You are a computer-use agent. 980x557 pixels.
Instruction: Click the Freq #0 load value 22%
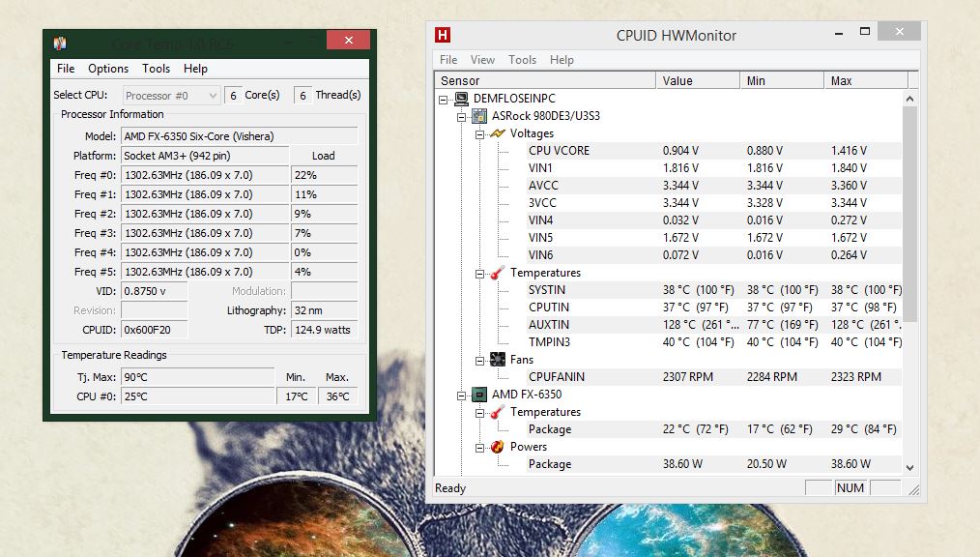325,175
